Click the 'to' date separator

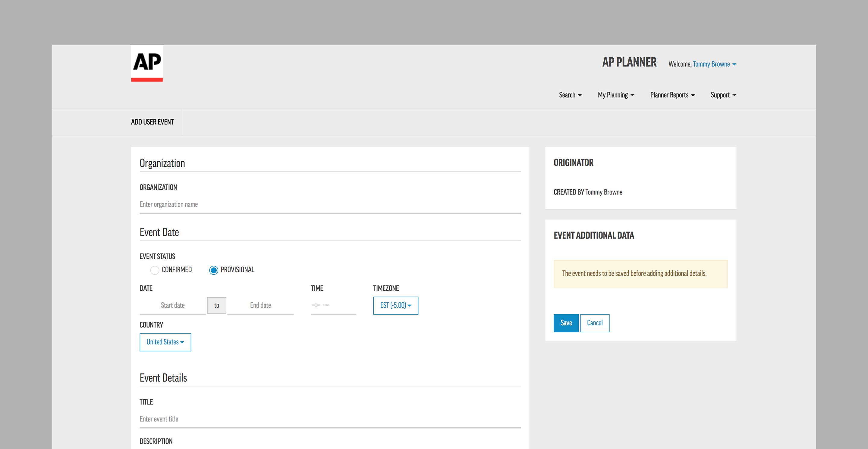click(217, 305)
